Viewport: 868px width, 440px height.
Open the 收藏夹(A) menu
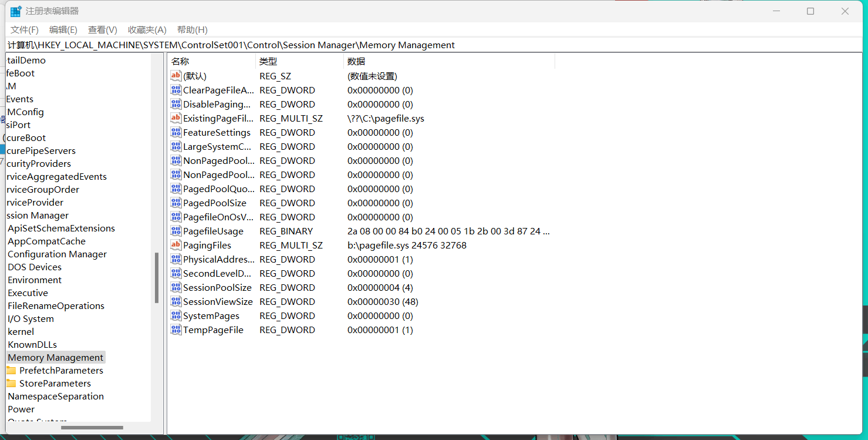[147, 29]
